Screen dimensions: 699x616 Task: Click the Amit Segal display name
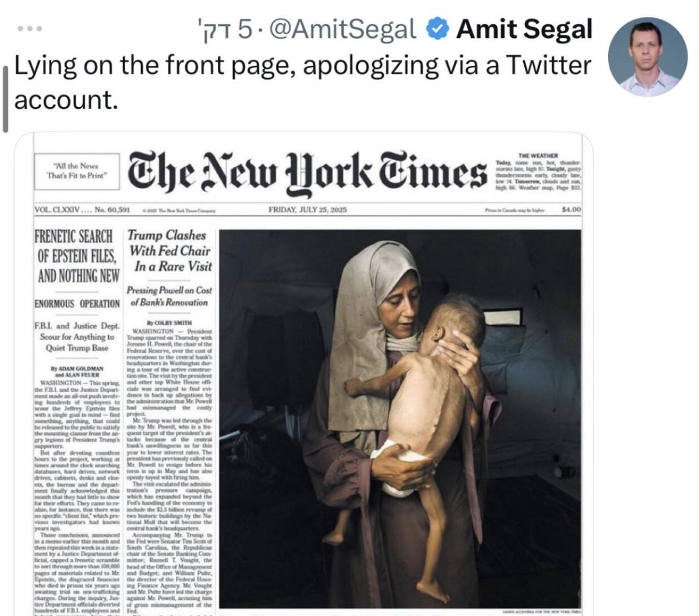tap(524, 29)
